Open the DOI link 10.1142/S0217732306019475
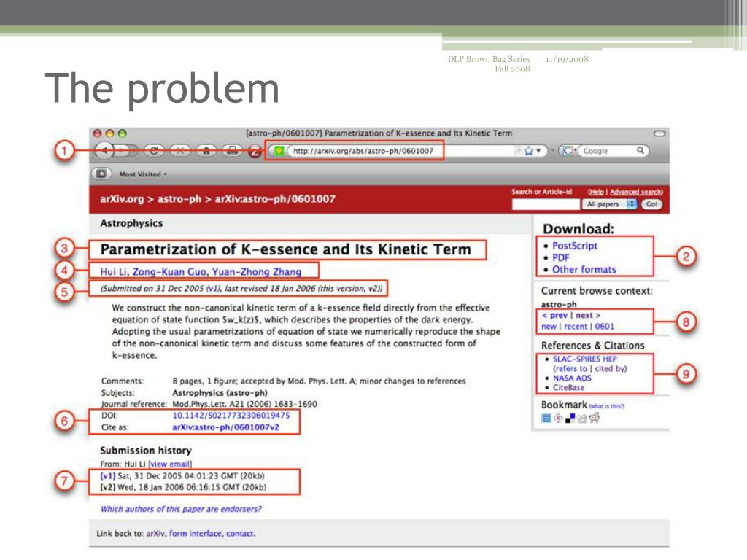This screenshot has height=560, width=747. pyautogui.click(x=231, y=416)
